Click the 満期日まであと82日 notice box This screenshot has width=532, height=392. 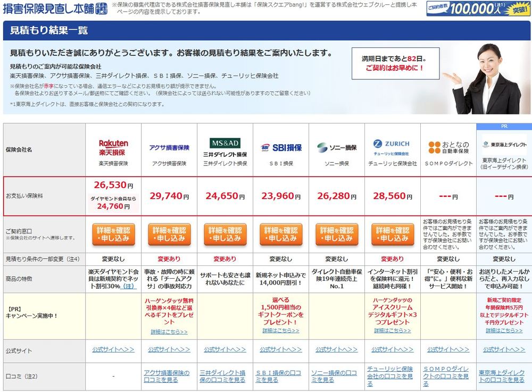pyautogui.click(x=395, y=63)
